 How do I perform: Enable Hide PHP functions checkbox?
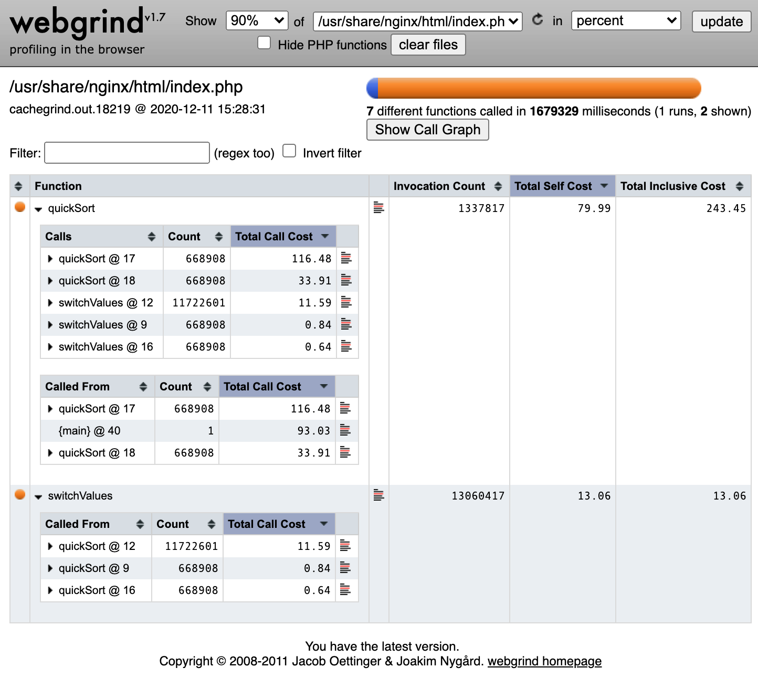pos(265,43)
